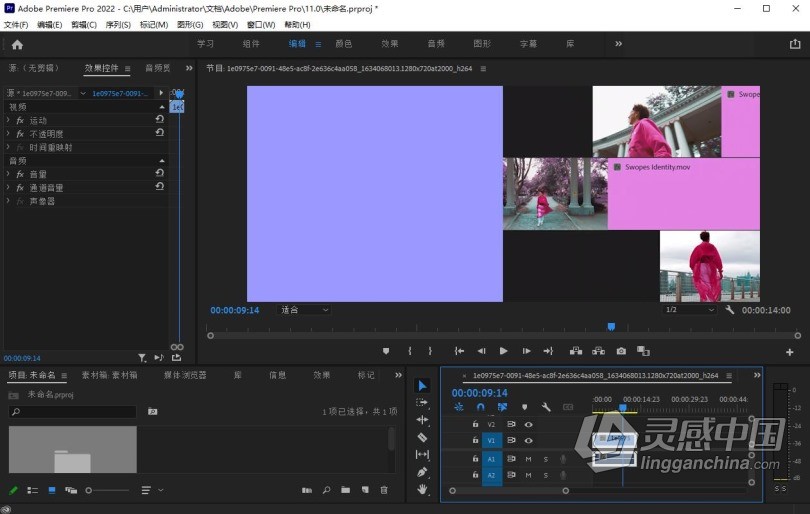Expand the 音量 effect properties
810x514 pixels.
8,174
